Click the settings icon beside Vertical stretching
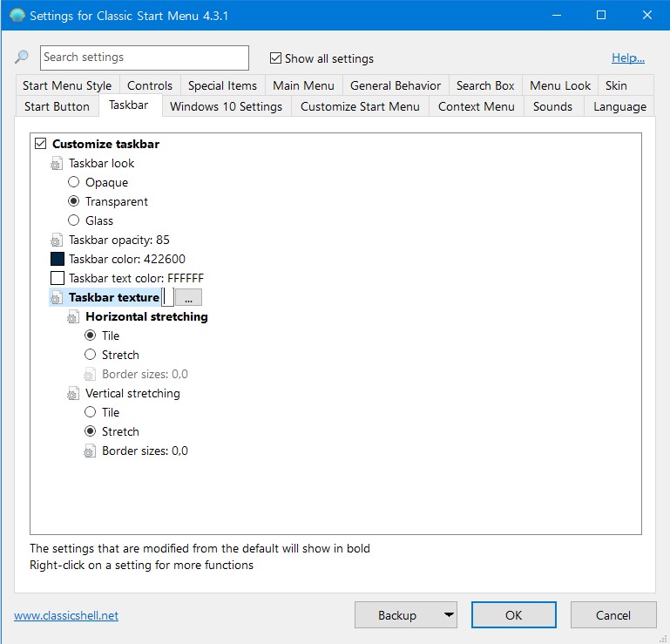This screenshot has height=644, width=670. pos(72,394)
